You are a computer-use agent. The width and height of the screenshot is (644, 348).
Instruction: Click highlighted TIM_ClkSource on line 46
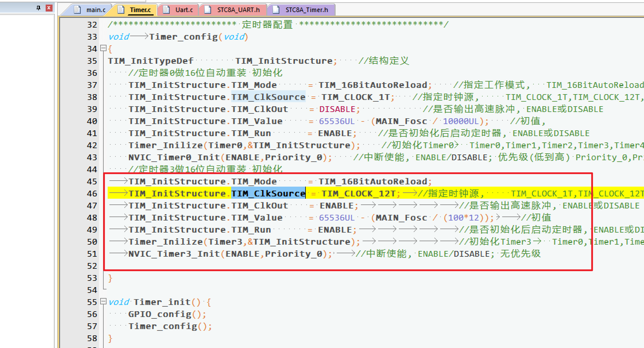[268, 194]
